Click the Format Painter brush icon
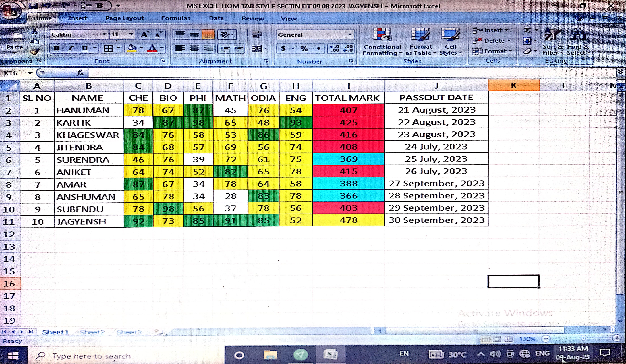This screenshot has height=364, width=626. pyautogui.click(x=35, y=52)
